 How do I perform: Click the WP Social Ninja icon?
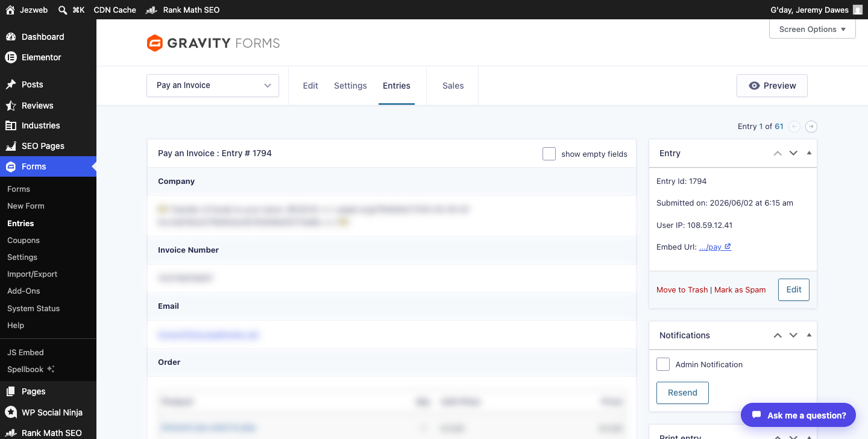click(11, 412)
